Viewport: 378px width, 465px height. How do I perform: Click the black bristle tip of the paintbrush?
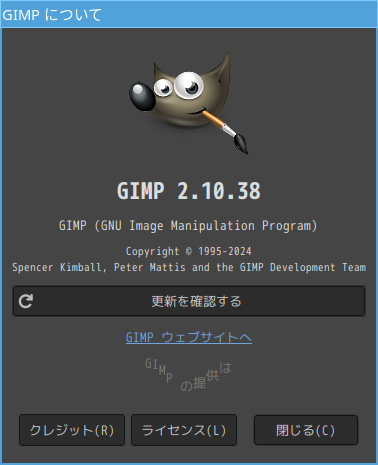click(241, 143)
